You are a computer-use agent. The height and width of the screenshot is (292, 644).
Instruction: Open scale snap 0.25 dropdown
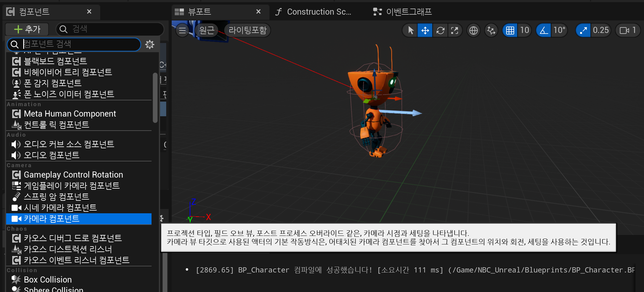pyautogui.click(x=601, y=30)
